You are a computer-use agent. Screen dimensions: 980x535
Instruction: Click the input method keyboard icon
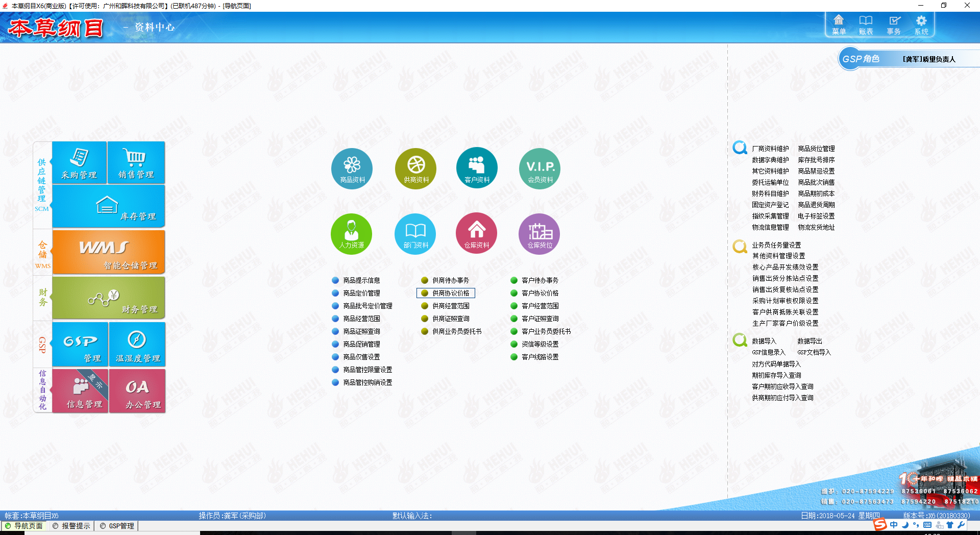click(x=927, y=525)
